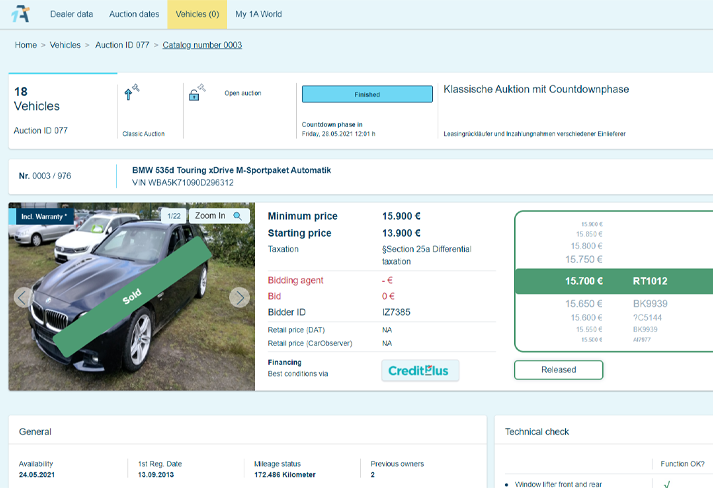Click Minimum price value 15.900 €
The width and height of the screenshot is (713, 488).
(401, 216)
